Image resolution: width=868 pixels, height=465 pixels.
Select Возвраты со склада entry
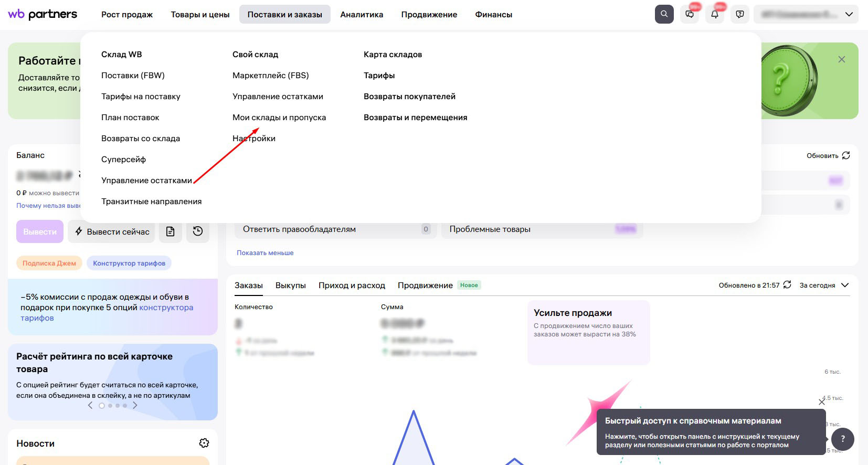[141, 139]
